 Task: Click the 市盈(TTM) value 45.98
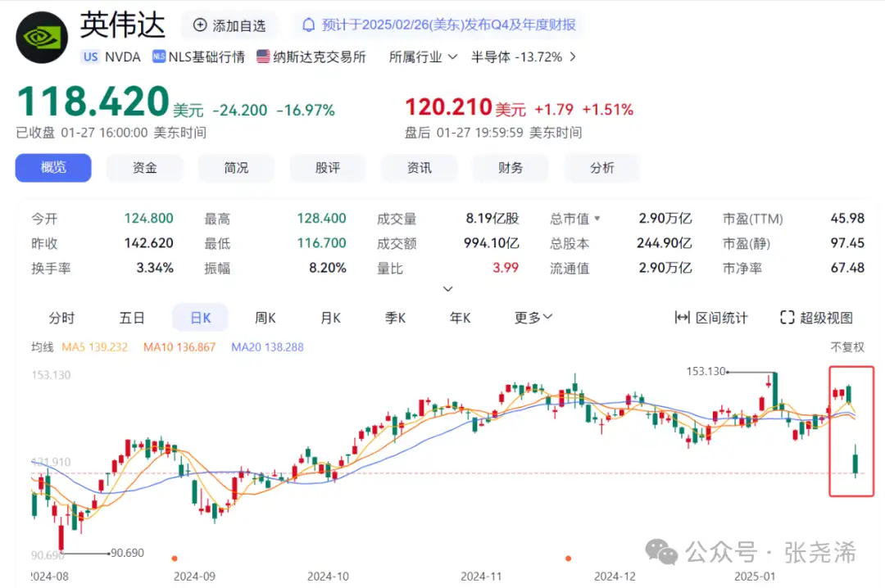(x=847, y=219)
